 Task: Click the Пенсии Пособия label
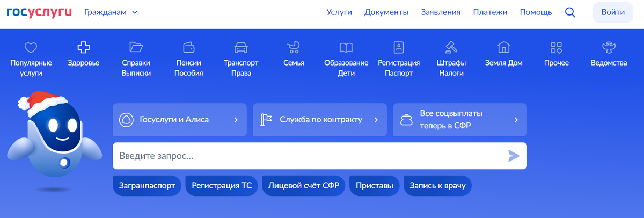point(188,68)
